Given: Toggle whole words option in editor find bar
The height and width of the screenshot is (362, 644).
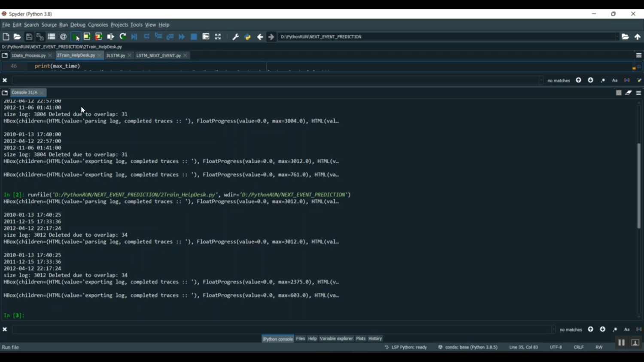Looking at the screenshot, I should [626, 81].
